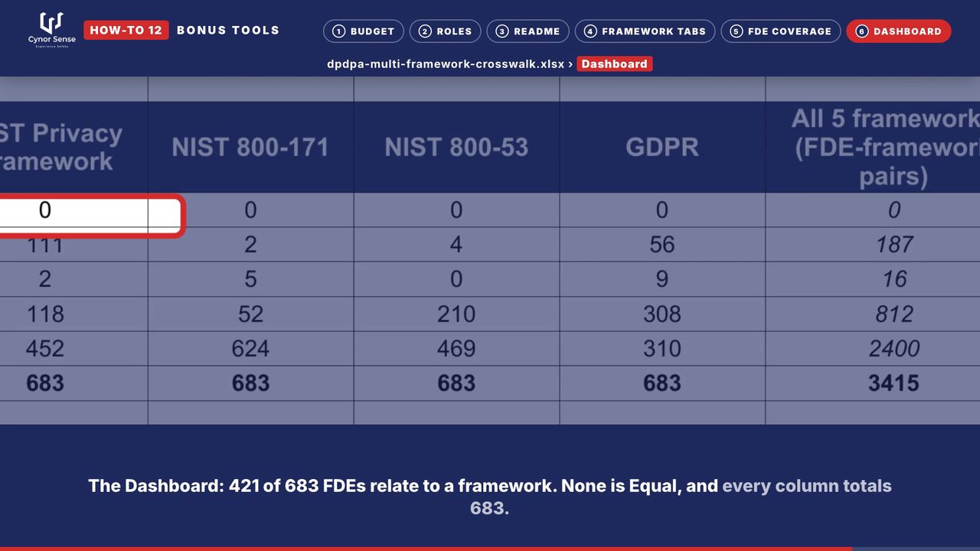Click the red video progress bar

[426, 549]
